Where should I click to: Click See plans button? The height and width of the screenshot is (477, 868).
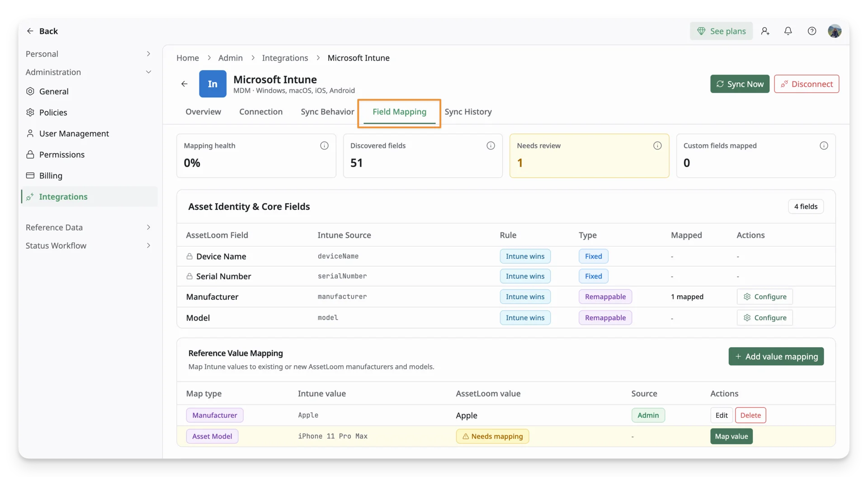coord(721,31)
